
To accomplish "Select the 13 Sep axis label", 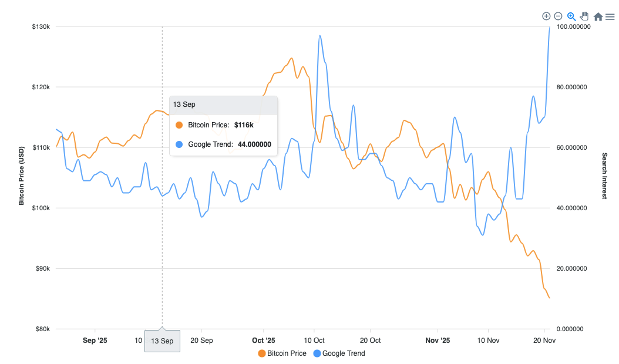I will coord(162,341).
